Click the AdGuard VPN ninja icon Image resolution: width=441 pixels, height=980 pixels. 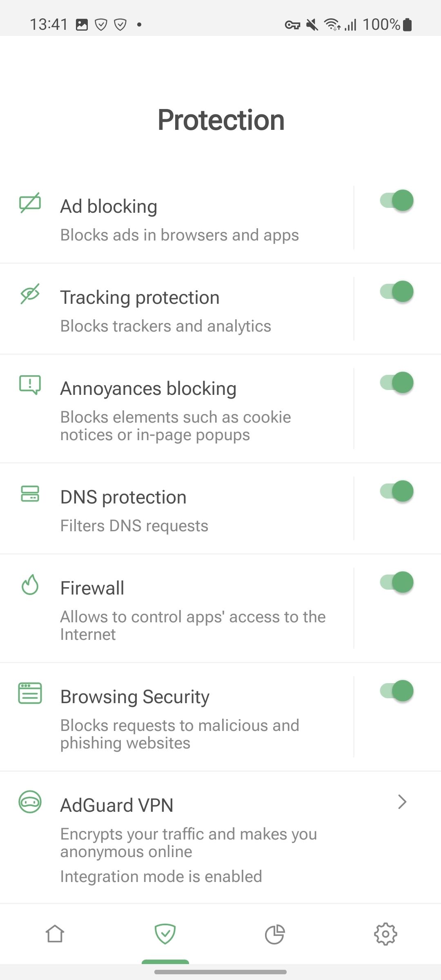coord(30,802)
